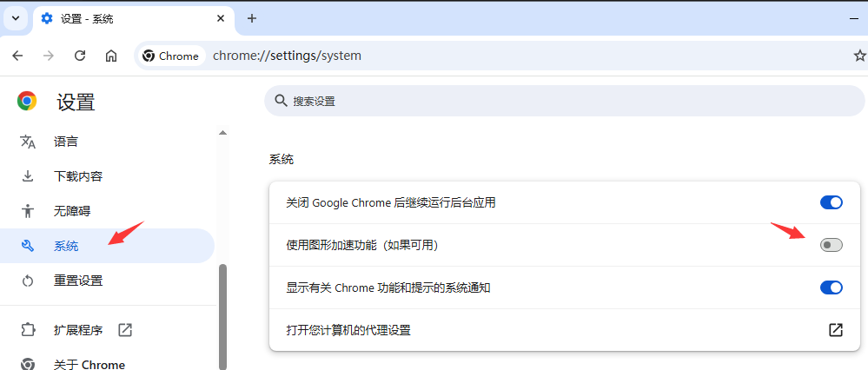Reload the current page
This screenshot has width=868, height=370.
[80, 56]
